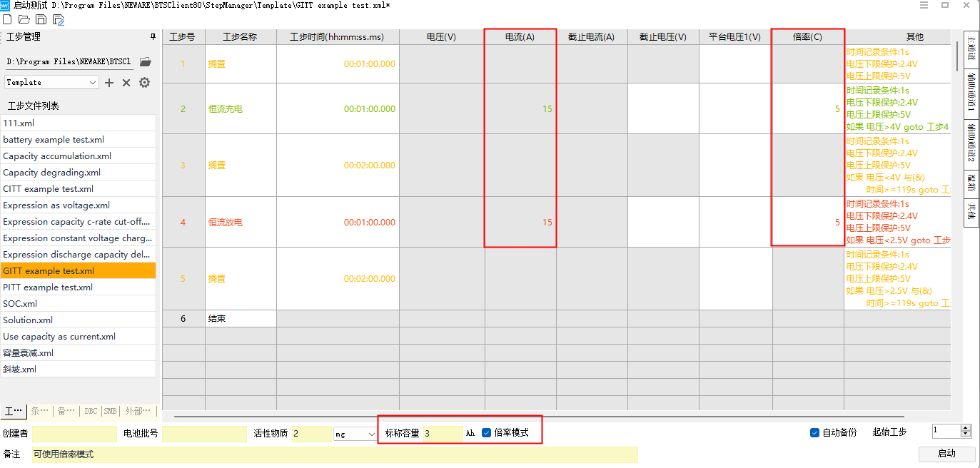The image size is (980, 468).
Task: Click the directory path field
Action: click(x=69, y=62)
